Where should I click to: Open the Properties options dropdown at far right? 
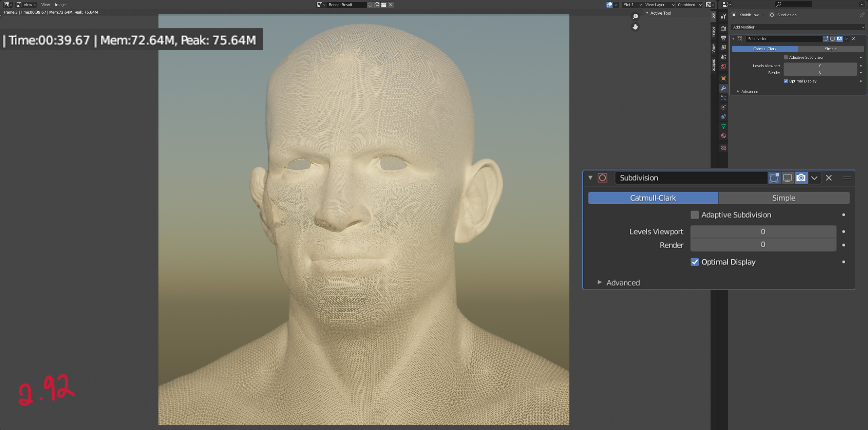(862, 4)
